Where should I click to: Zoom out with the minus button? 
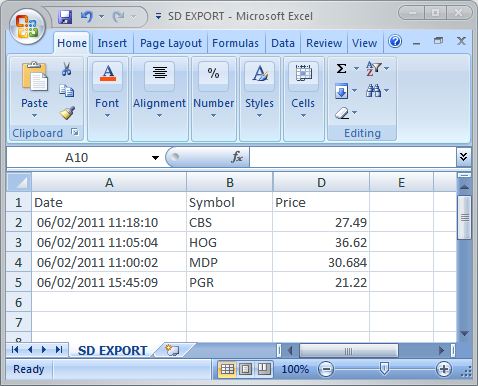(x=326, y=369)
